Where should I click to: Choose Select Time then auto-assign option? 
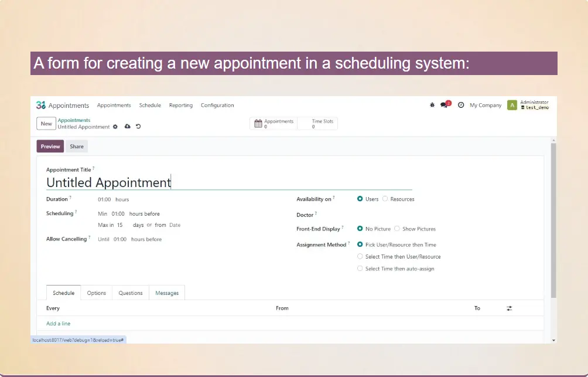[360, 269]
